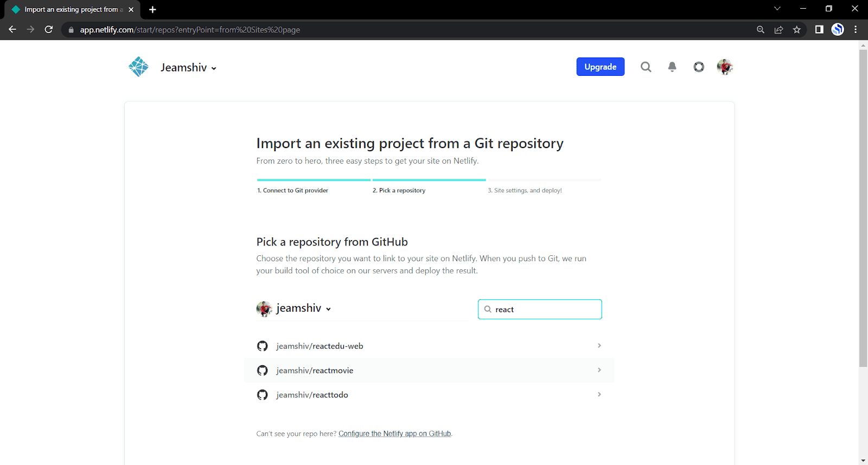Click the chevron arrow on reacttodo row
This screenshot has width=868, height=465.
tap(599, 394)
